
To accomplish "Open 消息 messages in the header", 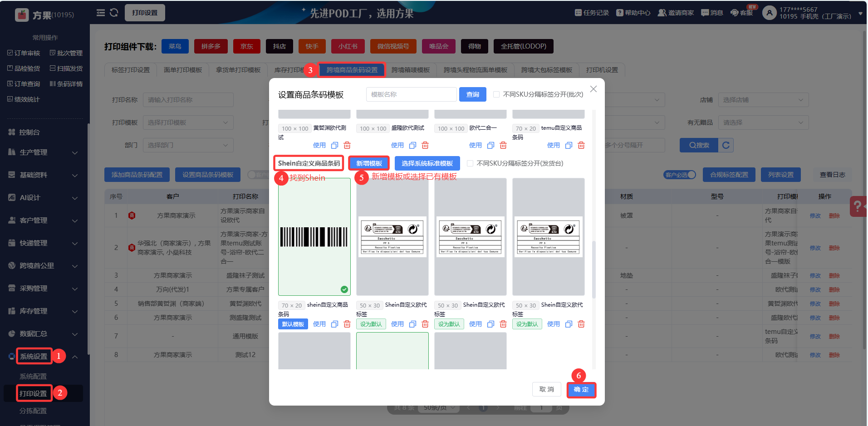I will [712, 13].
